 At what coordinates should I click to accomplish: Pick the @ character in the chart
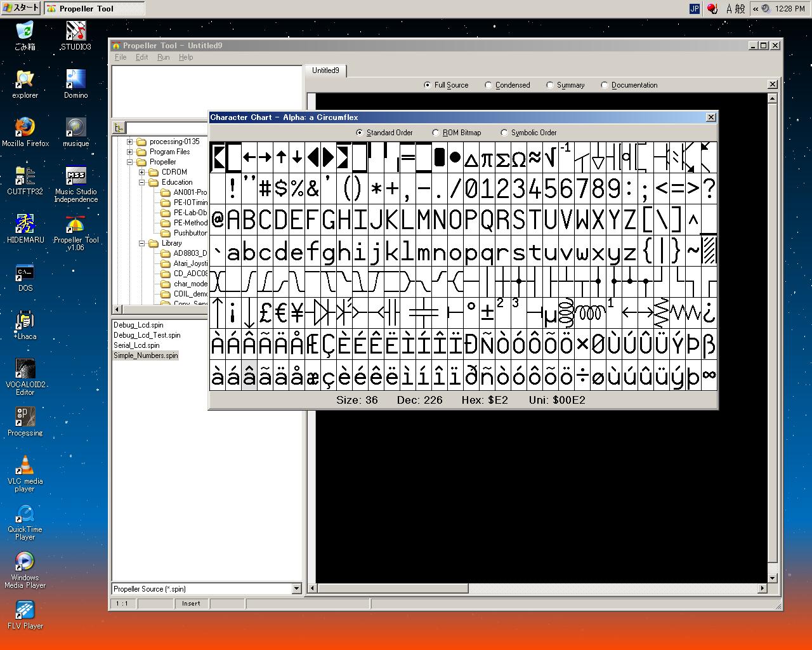tap(218, 220)
